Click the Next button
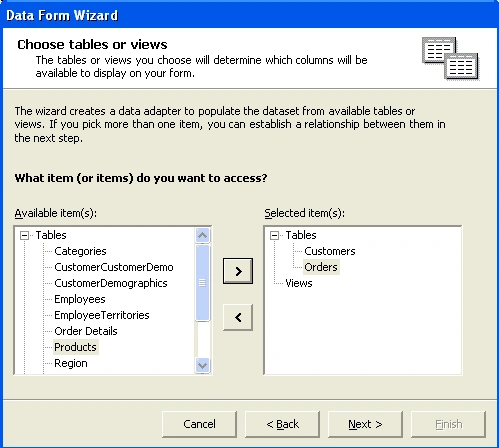The width and height of the screenshot is (499, 448). click(365, 424)
